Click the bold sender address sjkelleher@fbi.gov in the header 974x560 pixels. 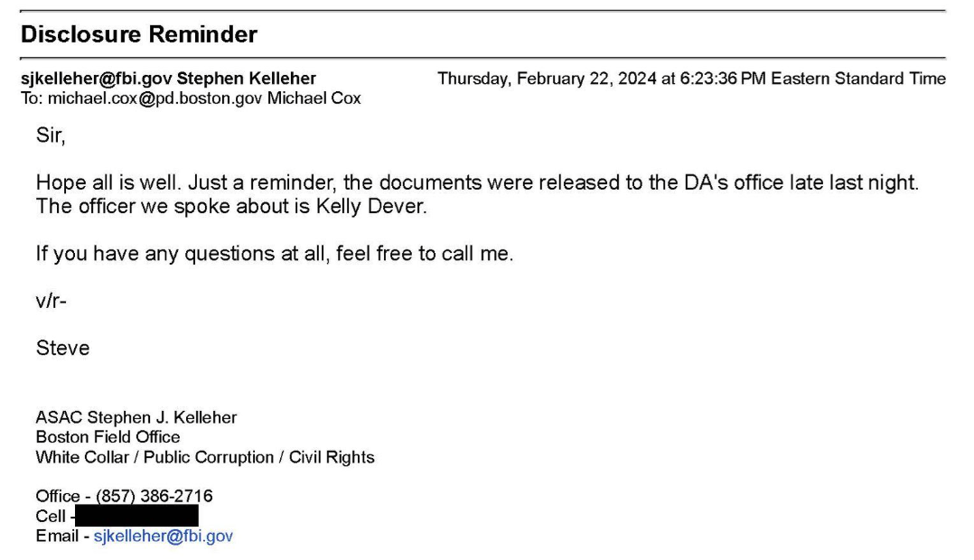click(x=95, y=79)
